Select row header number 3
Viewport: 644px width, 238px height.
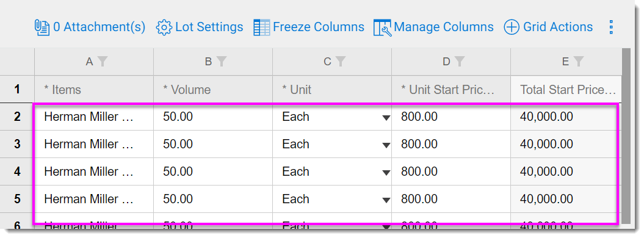pyautogui.click(x=17, y=144)
